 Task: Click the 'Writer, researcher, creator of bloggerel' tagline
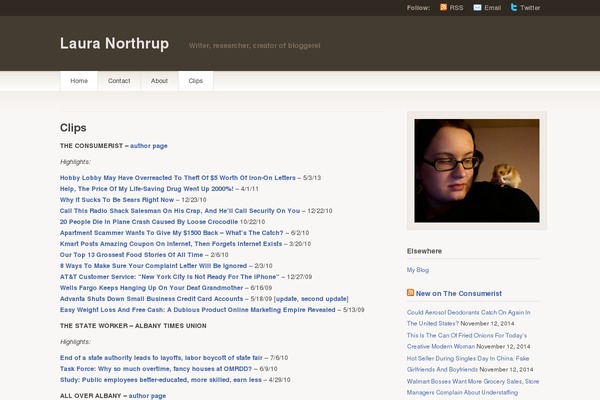tap(254, 46)
